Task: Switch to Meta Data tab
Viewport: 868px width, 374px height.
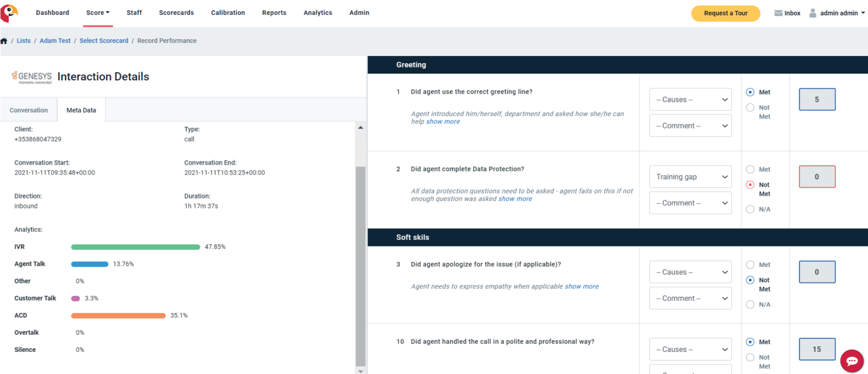Action: tap(80, 110)
